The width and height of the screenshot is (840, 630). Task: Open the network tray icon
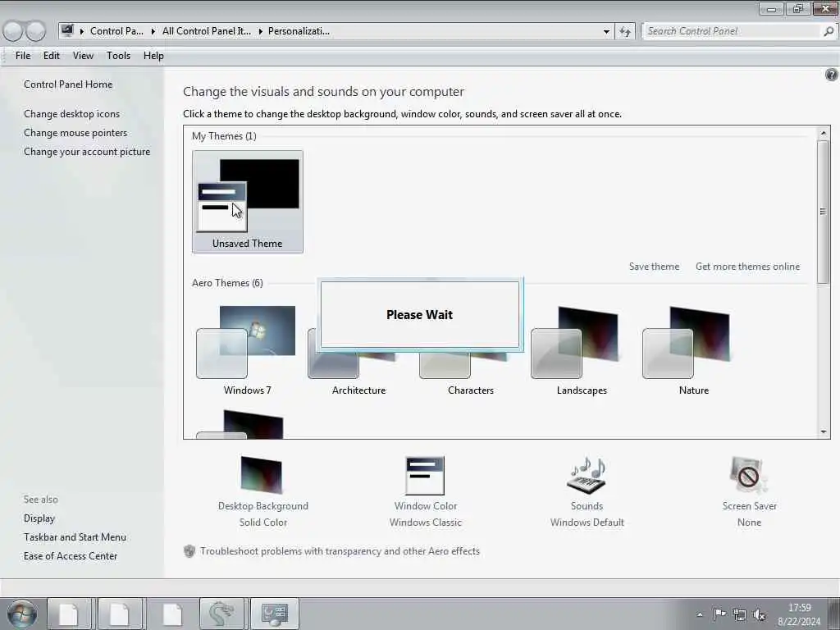click(740, 614)
